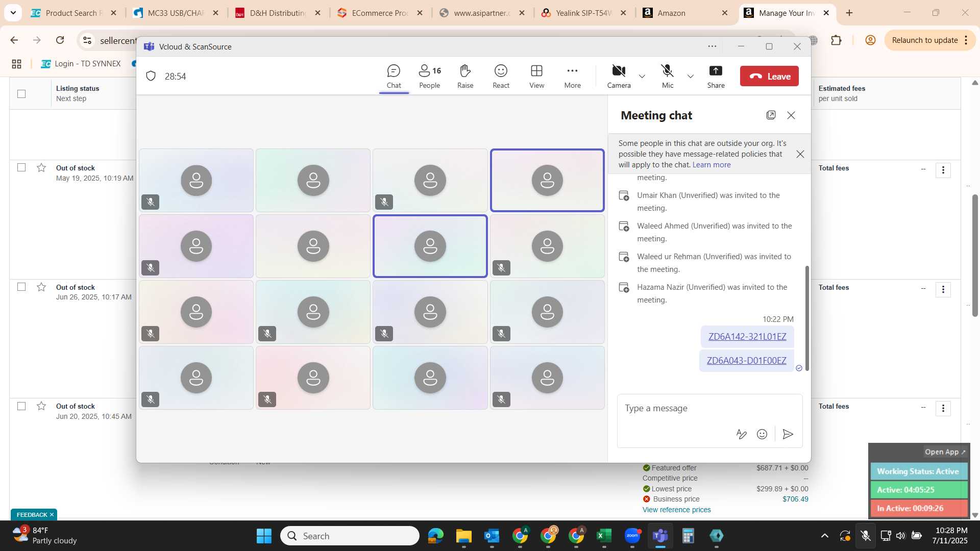The image size is (980, 551).
Task: Star the Jun 20, 2025 out-of-stock listing
Action: [41, 406]
